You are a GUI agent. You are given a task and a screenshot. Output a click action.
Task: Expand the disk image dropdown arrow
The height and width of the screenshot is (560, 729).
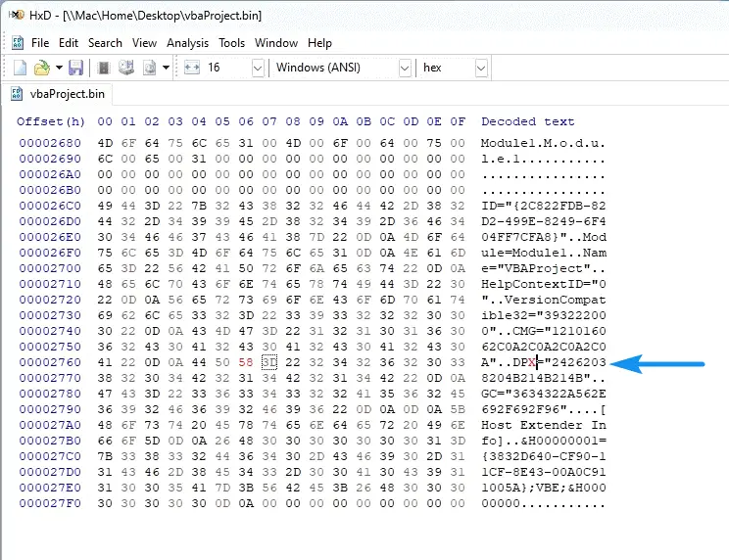(166, 68)
